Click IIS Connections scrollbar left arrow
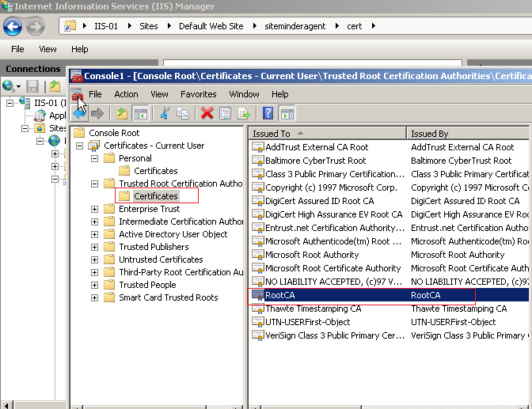532x409 pixels. [7, 405]
